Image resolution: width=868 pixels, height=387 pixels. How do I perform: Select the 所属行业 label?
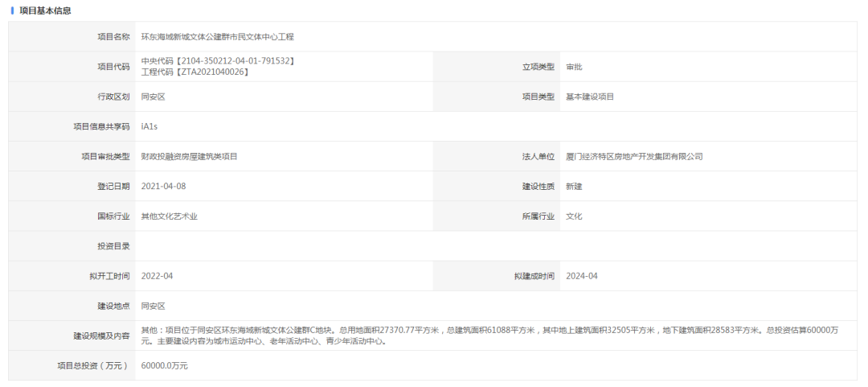click(x=538, y=216)
